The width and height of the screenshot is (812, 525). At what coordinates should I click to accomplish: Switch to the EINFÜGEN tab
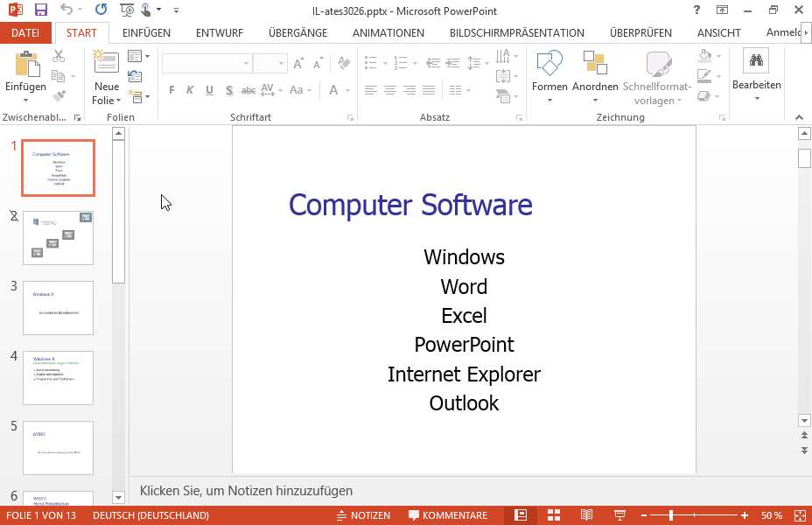coord(146,32)
